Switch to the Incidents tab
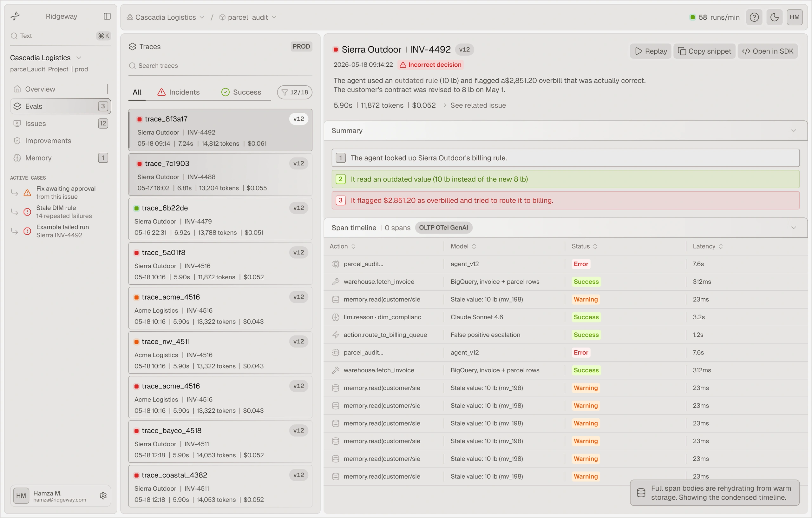The width and height of the screenshot is (812, 518). tap(178, 92)
